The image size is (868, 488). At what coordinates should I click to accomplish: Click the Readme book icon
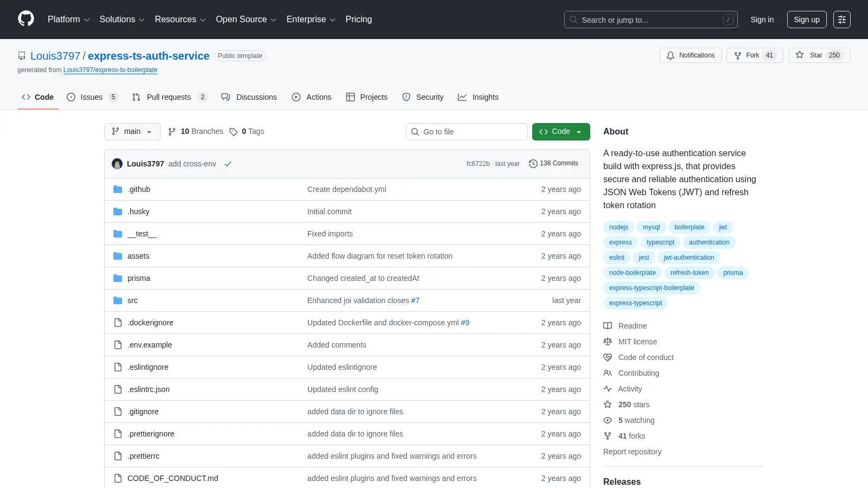pyautogui.click(x=608, y=326)
